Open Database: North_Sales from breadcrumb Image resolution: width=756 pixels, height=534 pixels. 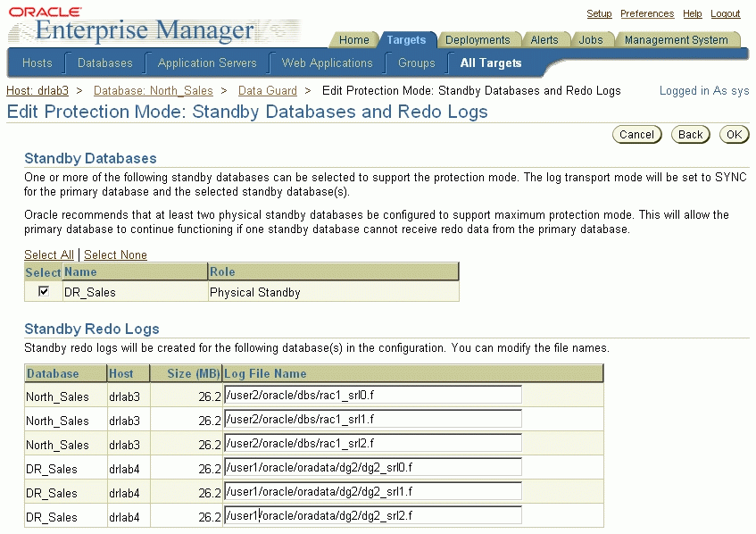tap(152, 90)
